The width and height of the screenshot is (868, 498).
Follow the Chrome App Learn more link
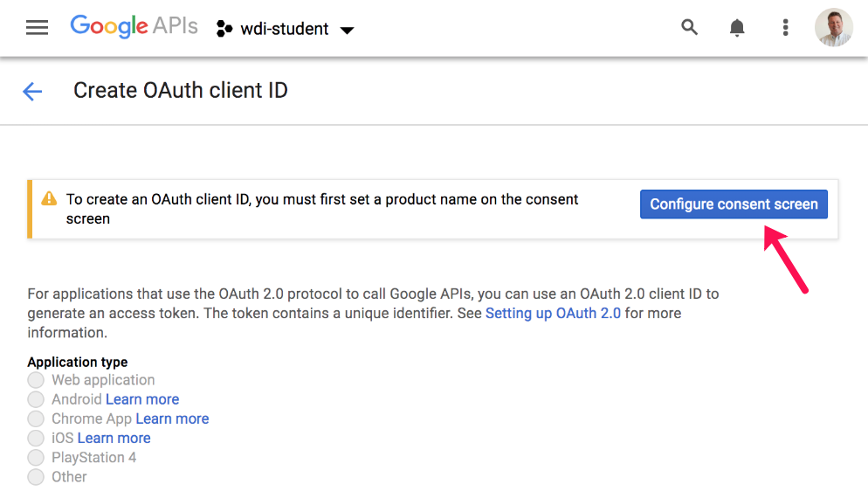172,418
